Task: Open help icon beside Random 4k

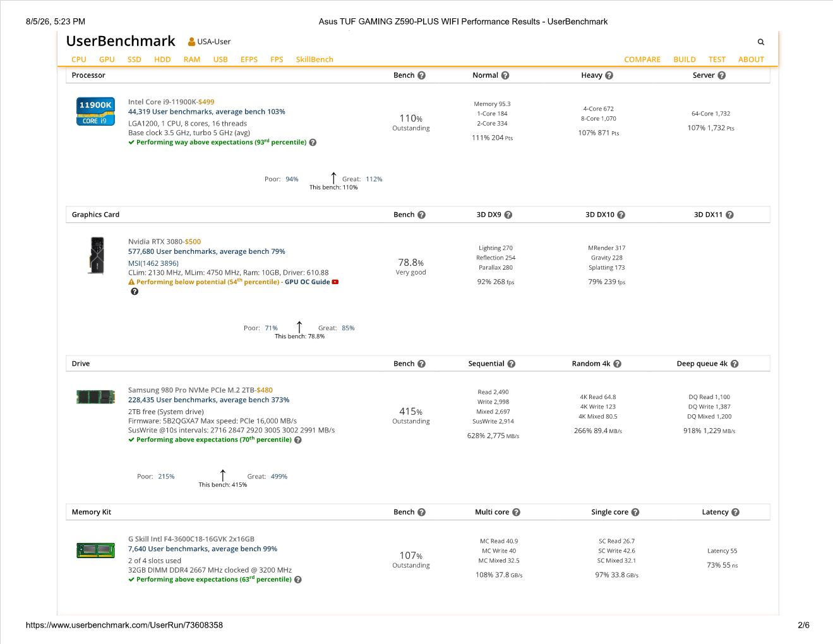Action: (618, 364)
